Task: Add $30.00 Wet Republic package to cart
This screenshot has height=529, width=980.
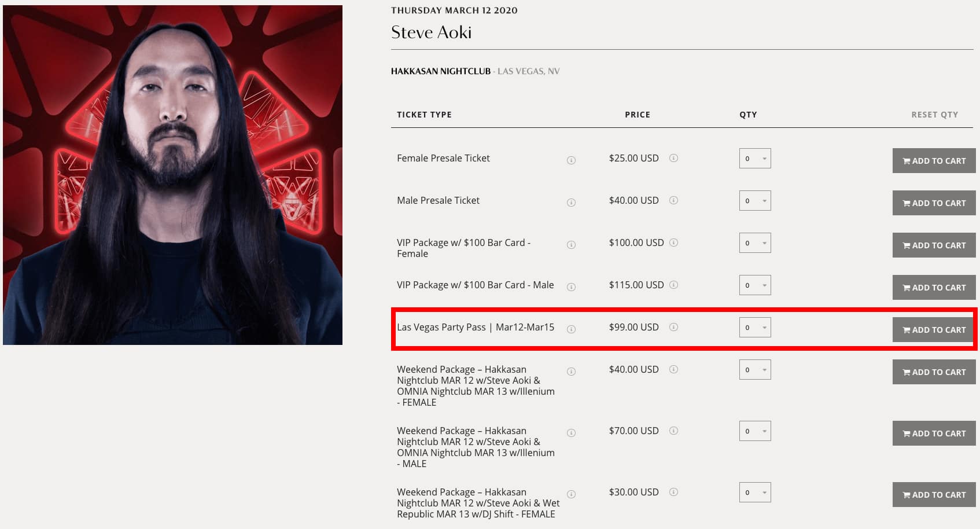Action: click(x=934, y=495)
